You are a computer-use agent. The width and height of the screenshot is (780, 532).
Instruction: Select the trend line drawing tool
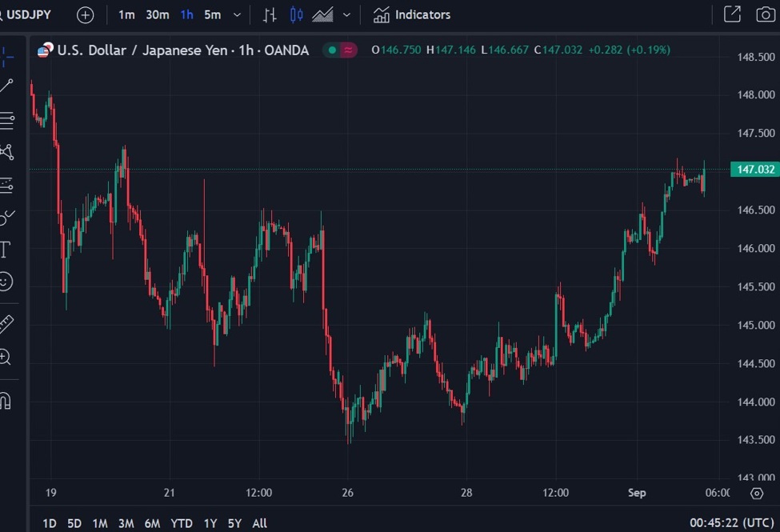pyautogui.click(x=6, y=86)
